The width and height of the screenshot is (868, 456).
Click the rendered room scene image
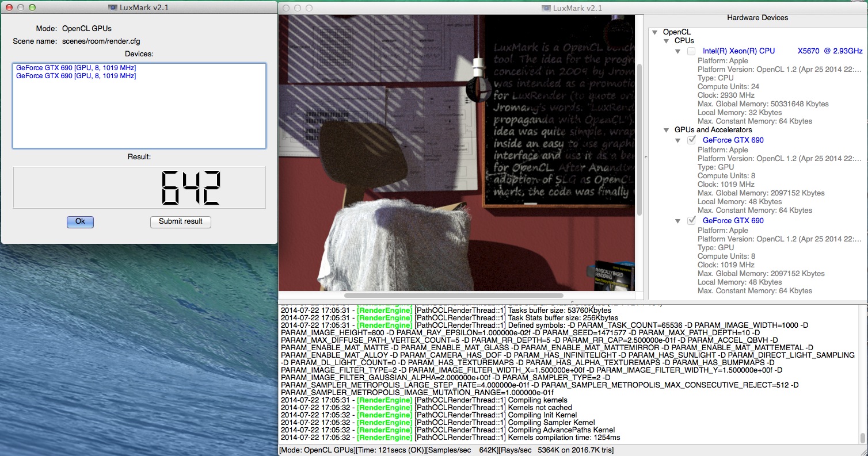coord(456,152)
